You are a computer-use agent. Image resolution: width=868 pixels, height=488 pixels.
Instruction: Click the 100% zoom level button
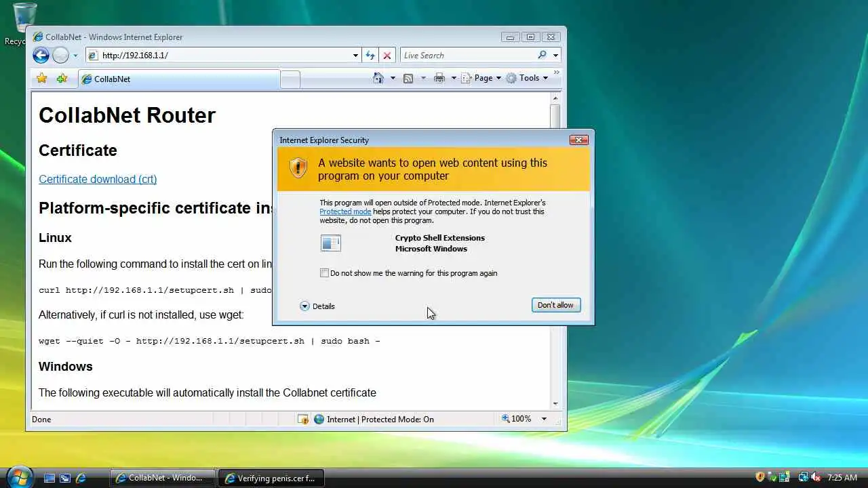coord(517,419)
